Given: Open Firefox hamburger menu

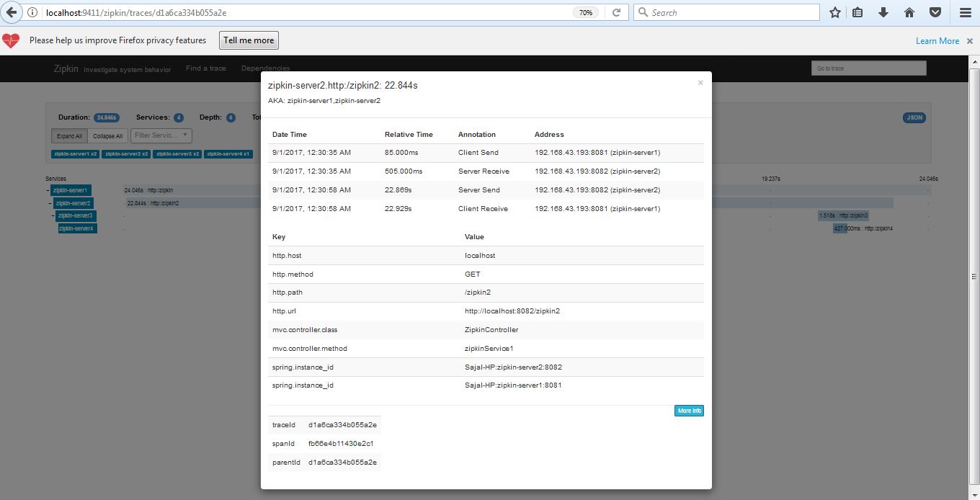Looking at the screenshot, I should (966, 12).
